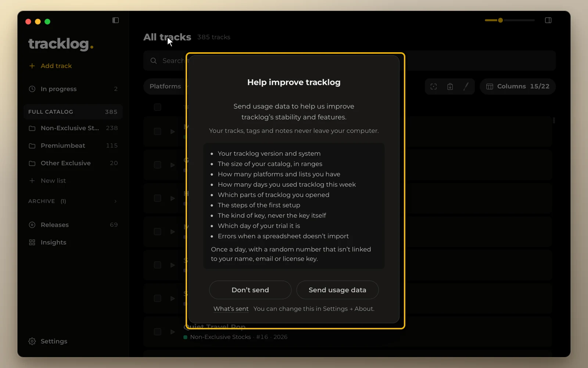Image resolution: width=588 pixels, height=368 pixels.
Task: Click the clipboard import icon
Action: (x=450, y=86)
